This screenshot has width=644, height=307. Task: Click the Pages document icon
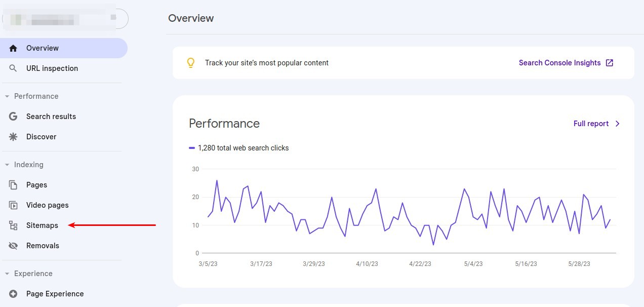coord(13,185)
